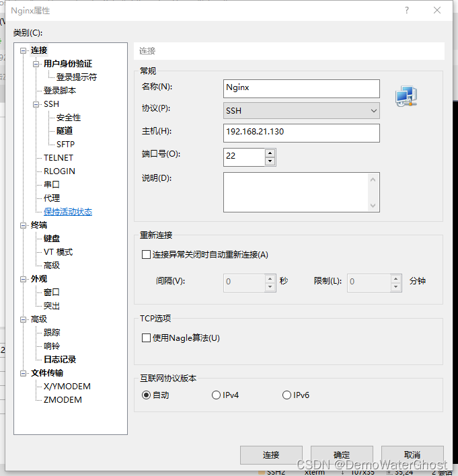Increase the port number with up arrow
The image size is (458, 476).
pos(270,153)
